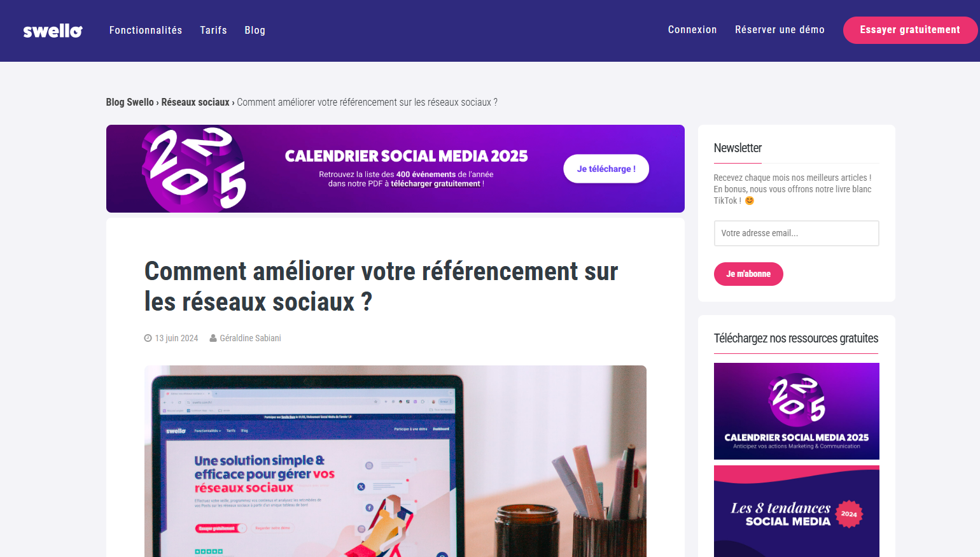This screenshot has width=980, height=557.
Task: Go to the Tarifs page
Action: point(213,30)
